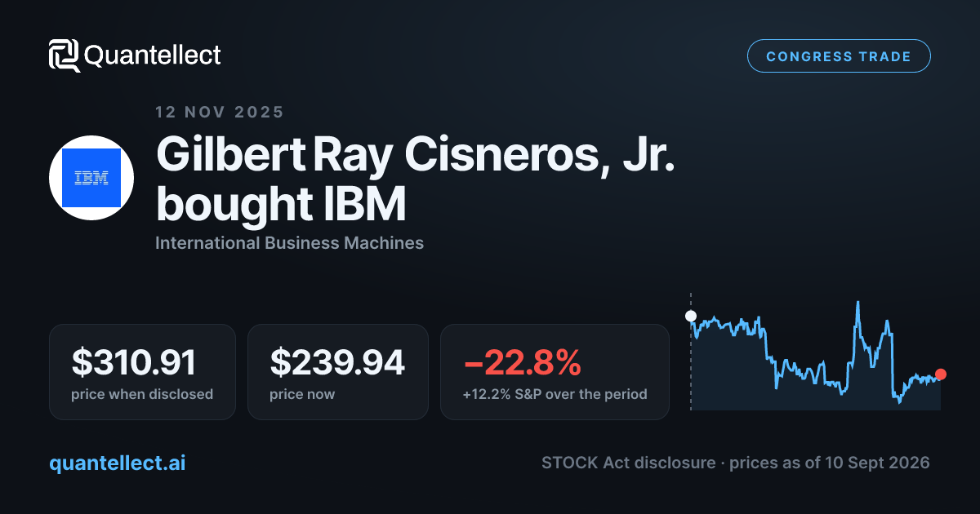
Task: Click the 'bought IBM' headline text
Action: pyautogui.click(x=281, y=205)
